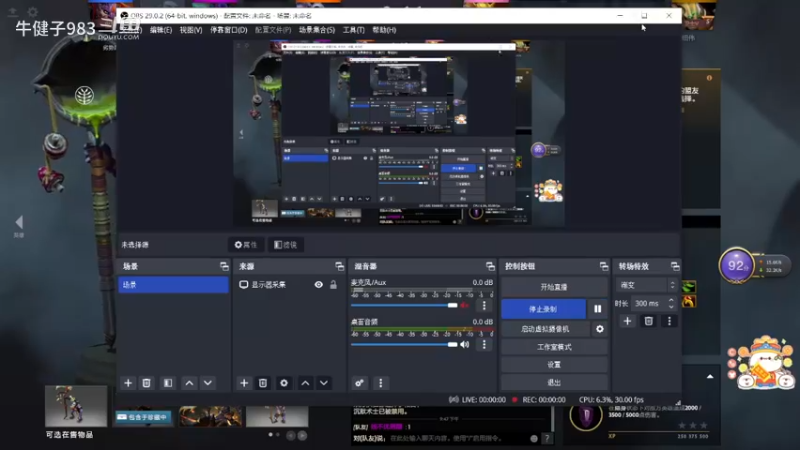Move source up with arrow icon

[305, 383]
